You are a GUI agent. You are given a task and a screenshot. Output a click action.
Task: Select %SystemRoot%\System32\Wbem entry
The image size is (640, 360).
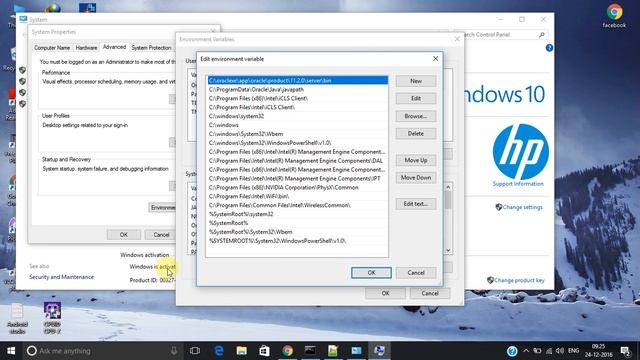click(x=298, y=232)
